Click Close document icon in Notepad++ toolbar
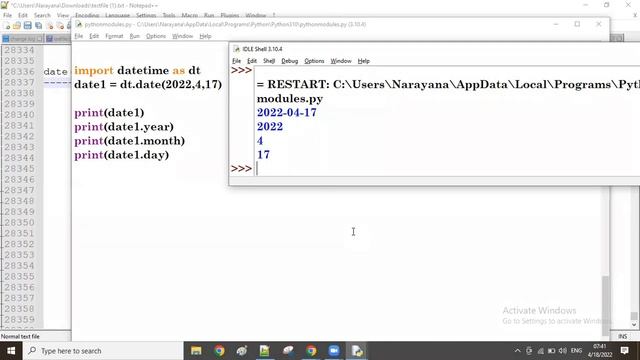Image resolution: width=640 pixels, height=360 pixels. click(50, 26)
